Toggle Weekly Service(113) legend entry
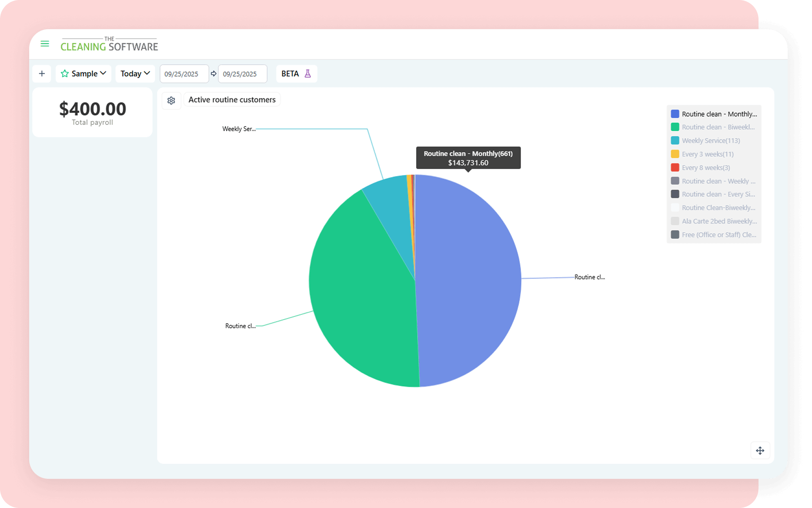Image resolution: width=812 pixels, height=508 pixels. [x=710, y=141]
